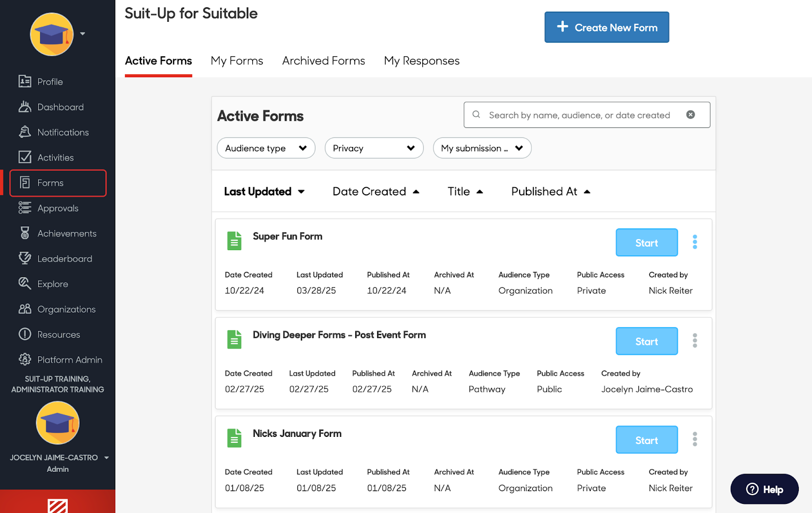Image resolution: width=812 pixels, height=513 pixels.
Task: Start the Diving Deeper Forms - Post Event Form
Action: (x=647, y=341)
